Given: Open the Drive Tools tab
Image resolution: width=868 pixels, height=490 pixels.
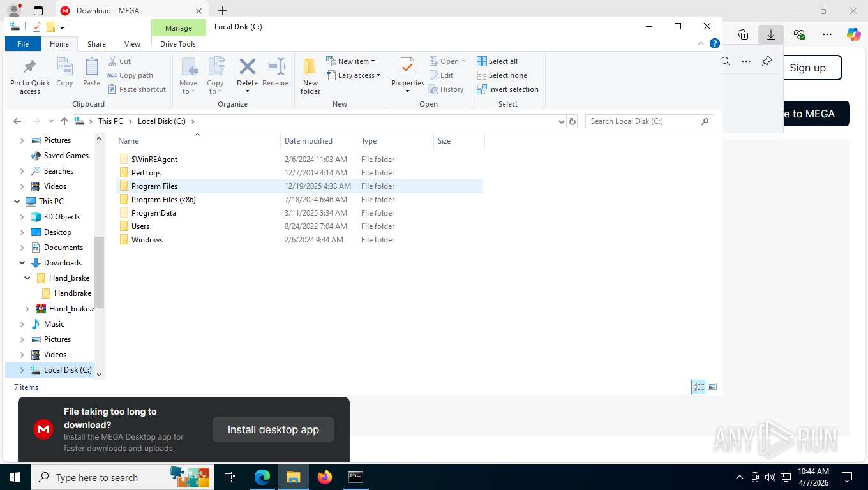Looking at the screenshot, I should [178, 44].
